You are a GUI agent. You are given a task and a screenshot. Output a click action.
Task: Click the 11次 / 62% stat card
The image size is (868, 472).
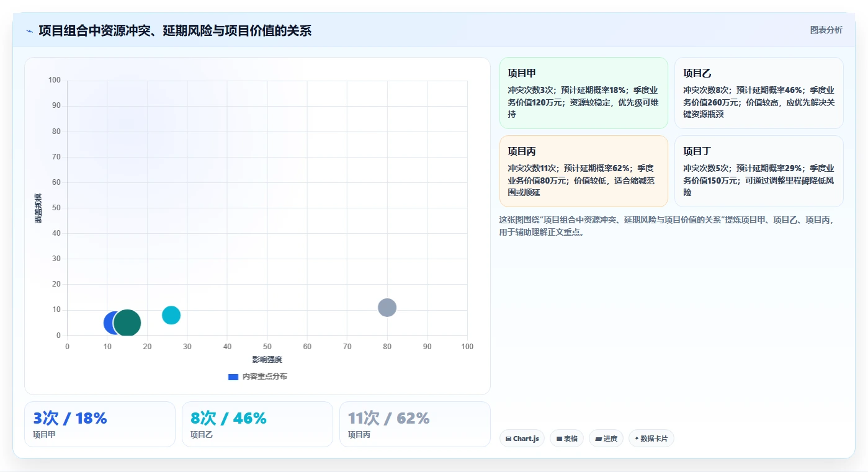(x=414, y=424)
